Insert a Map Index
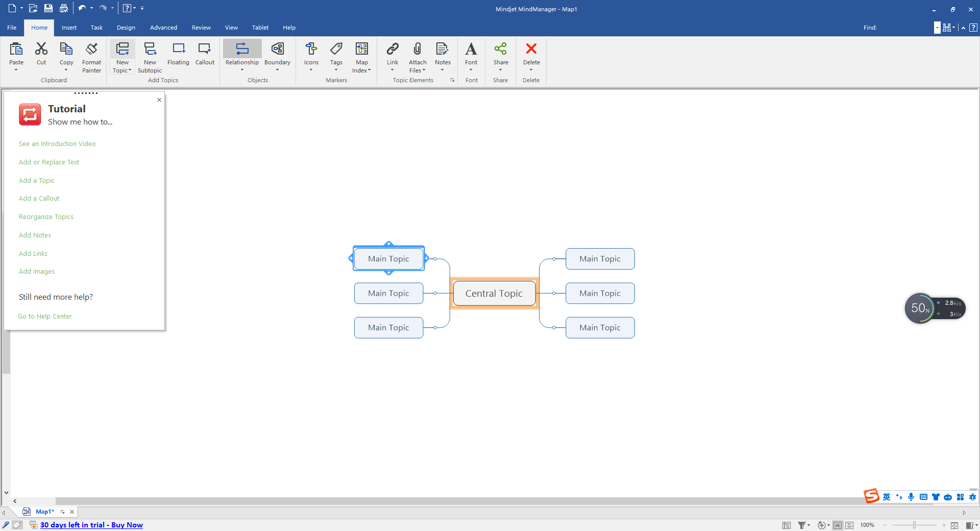The width and height of the screenshot is (980, 531). tap(361, 56)
